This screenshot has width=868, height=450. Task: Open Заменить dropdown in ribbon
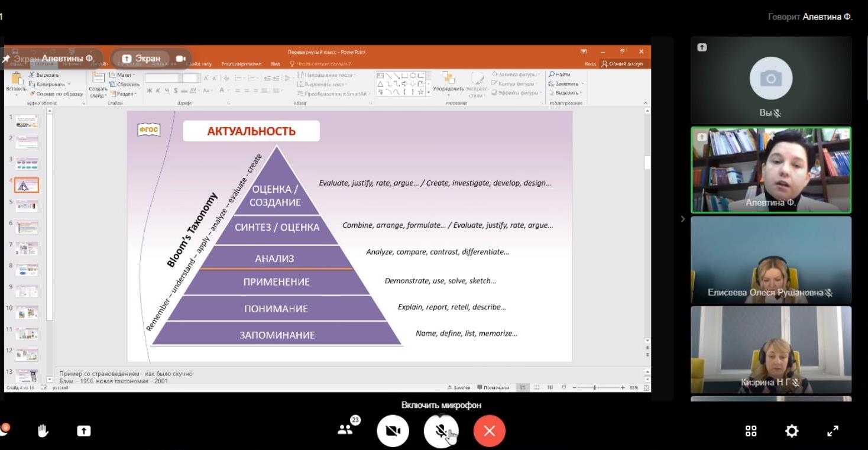tap(566, 83)
